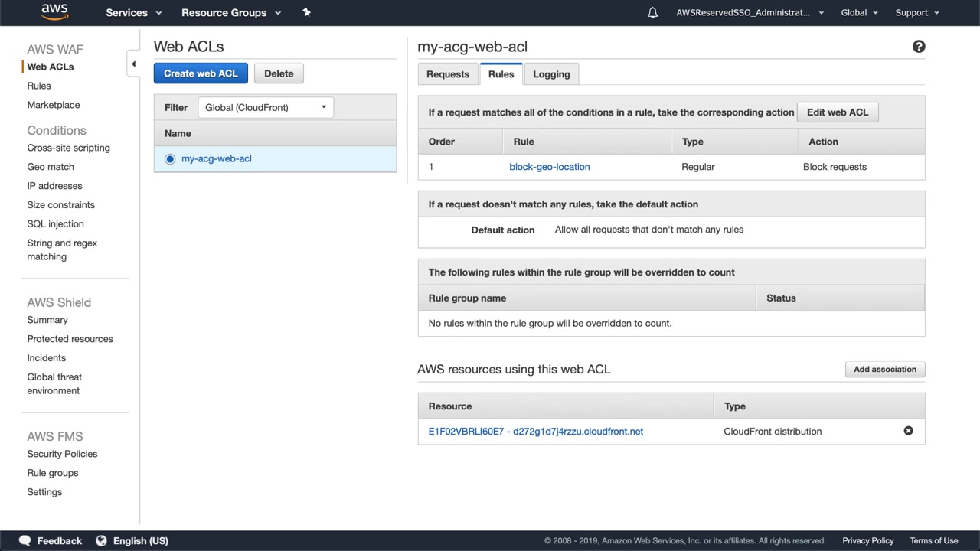
Task: Open the Global region selector
Action: [x=859, y=12]
